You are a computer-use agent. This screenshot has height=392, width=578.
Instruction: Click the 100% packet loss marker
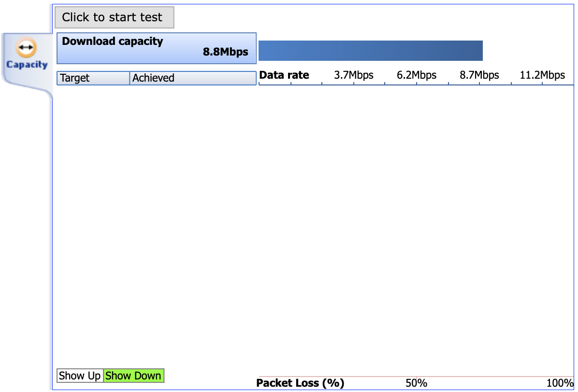click(x=560, y=383)
